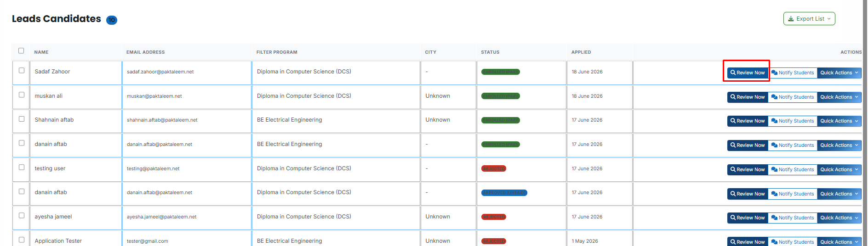
Task: Toggle the select-all checkbox in table header
Action: click(21, 51)
